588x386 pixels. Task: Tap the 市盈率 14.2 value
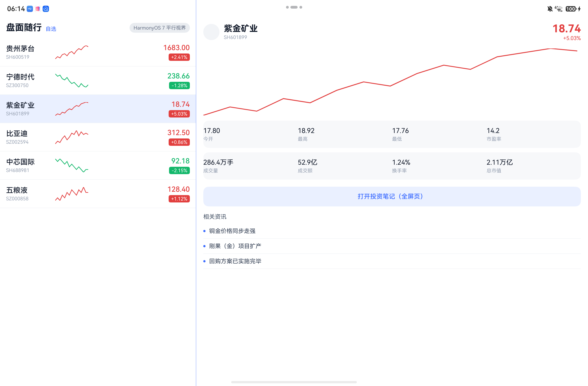(x=493, y=130)
